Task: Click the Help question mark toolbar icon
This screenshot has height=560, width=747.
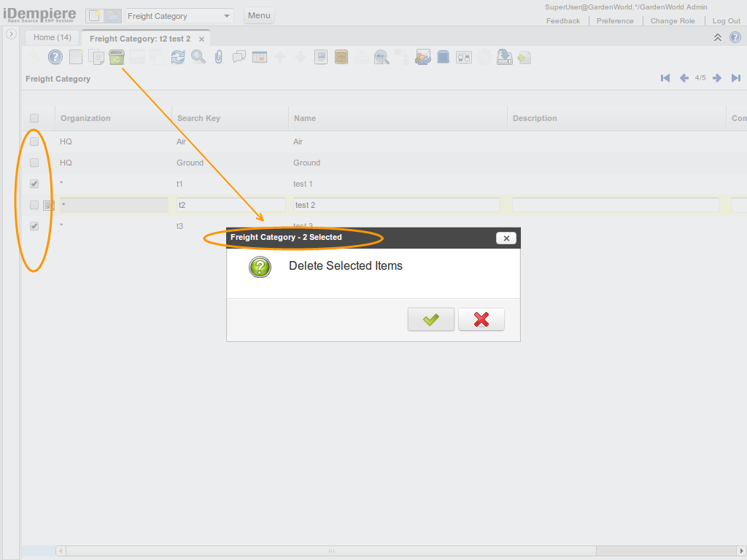Action: click(x=55, y=57)
